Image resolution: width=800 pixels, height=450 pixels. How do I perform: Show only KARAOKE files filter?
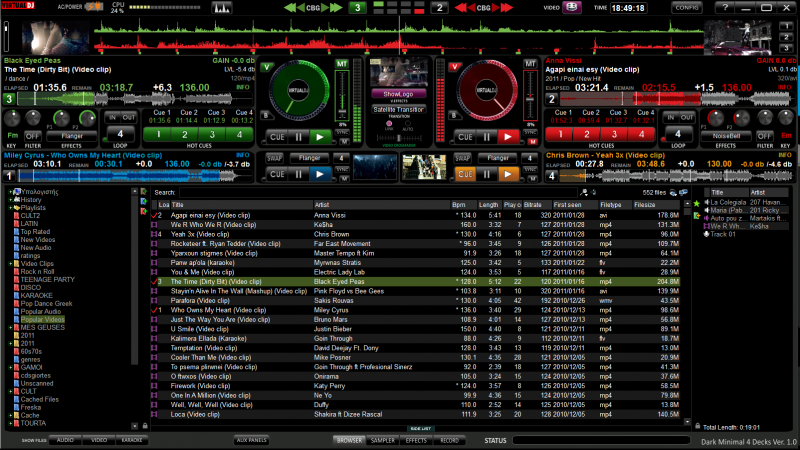point(132,440)
